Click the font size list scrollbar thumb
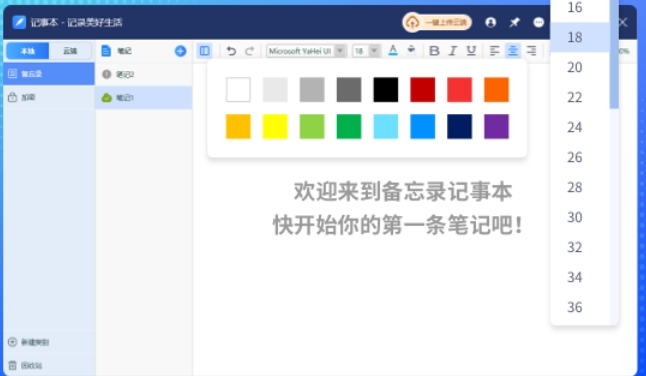Viewport: 646px width, 376px height. point(614,54)
